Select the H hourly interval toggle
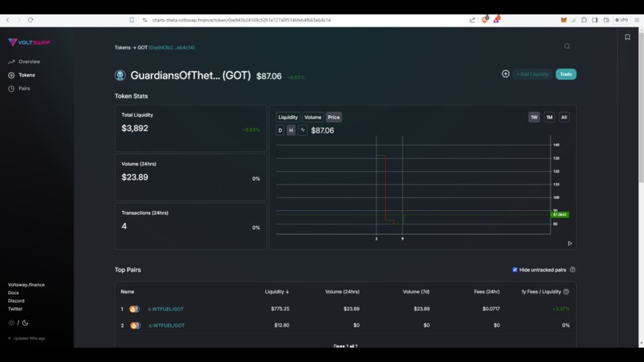 (291, 130)
